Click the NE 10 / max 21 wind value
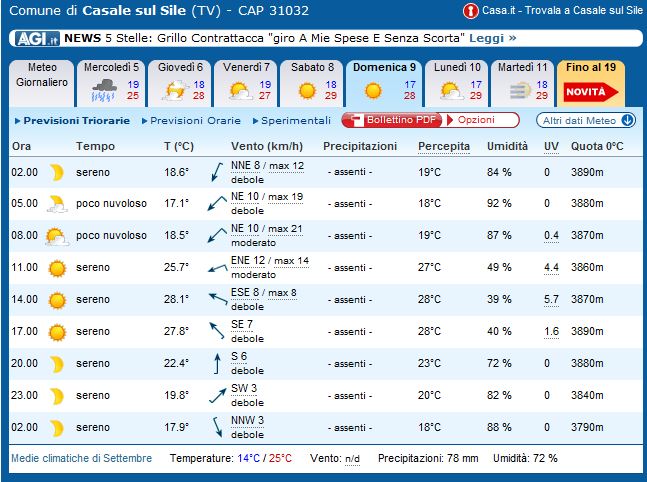This screenshot has width=647, height=482. pos(267,229)
